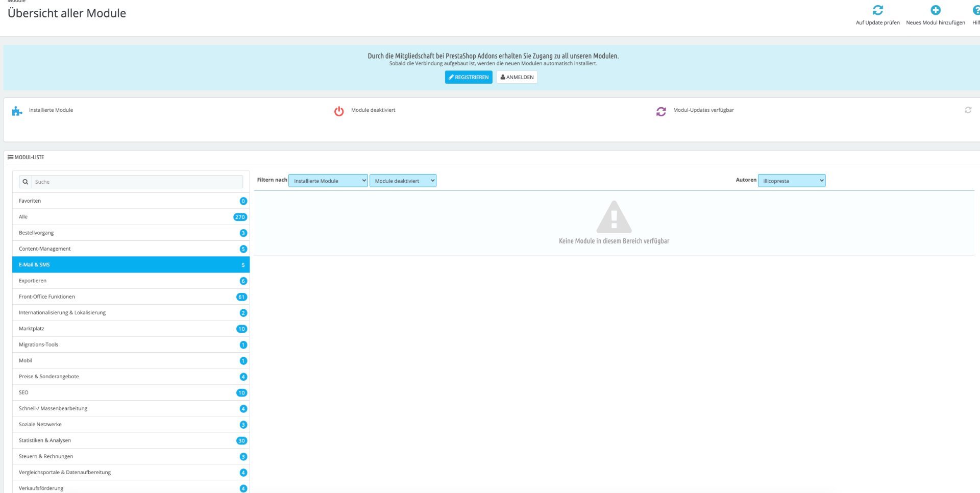980x493 pixels.
Task: Select the Bestellvorgang category
Action: click(131, 233)
